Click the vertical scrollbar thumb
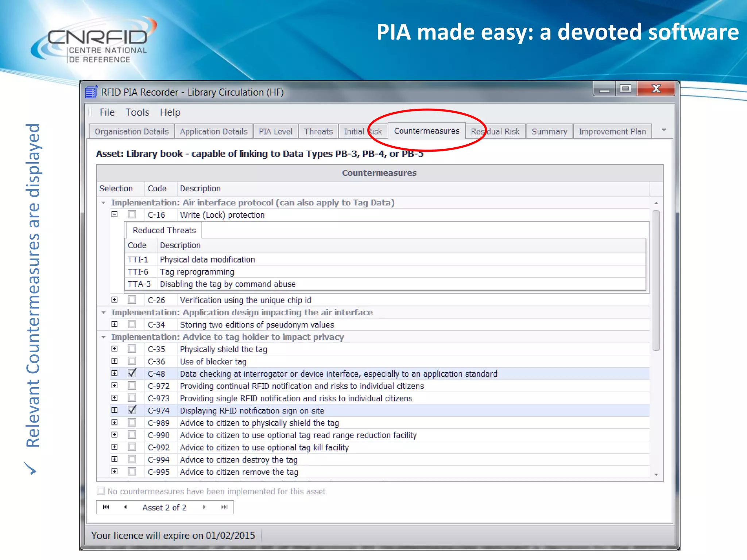This screenshot has height=560, width=747. (656, 280)
